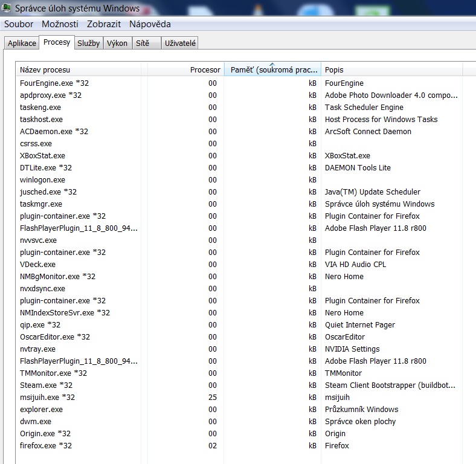Image resolution: width=476 pixels, height=464 pixels.
Task: Sort by Paměť (soukromá prac...) column header
Action: 272,70
